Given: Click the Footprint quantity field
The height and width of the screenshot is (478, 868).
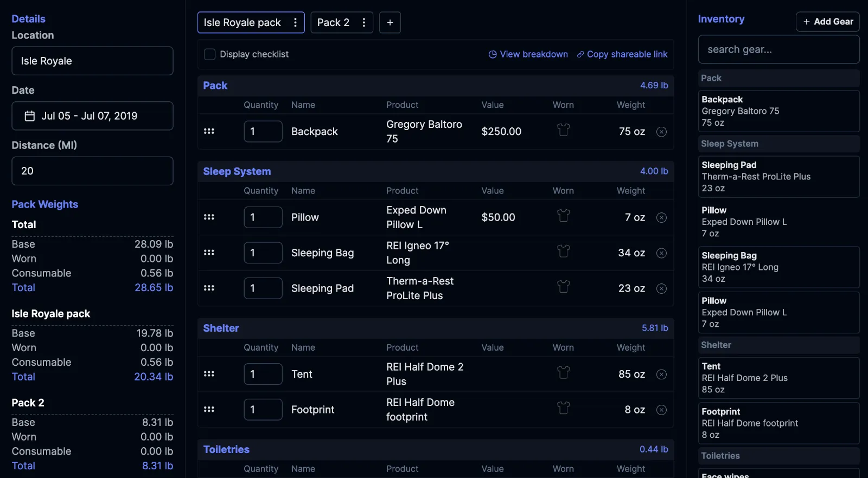Looking at the screenshot, I should click(263, 410).
